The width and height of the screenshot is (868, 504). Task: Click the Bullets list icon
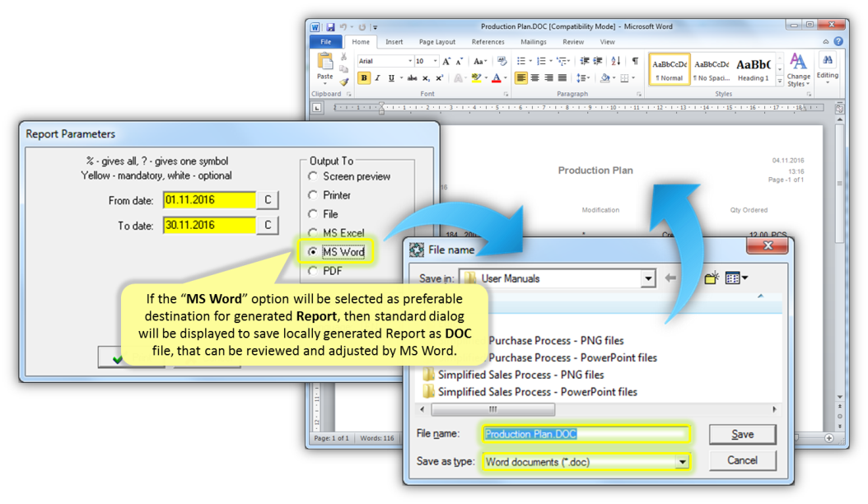pyautogui.click(x=521, y=61)
